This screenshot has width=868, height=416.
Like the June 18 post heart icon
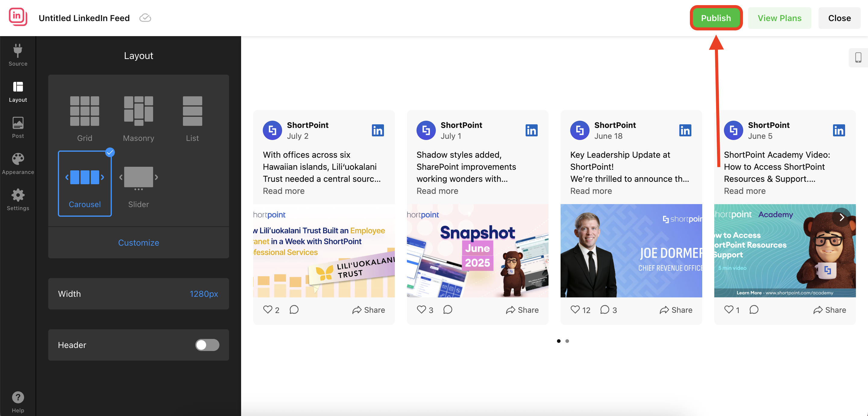point(575,309)
